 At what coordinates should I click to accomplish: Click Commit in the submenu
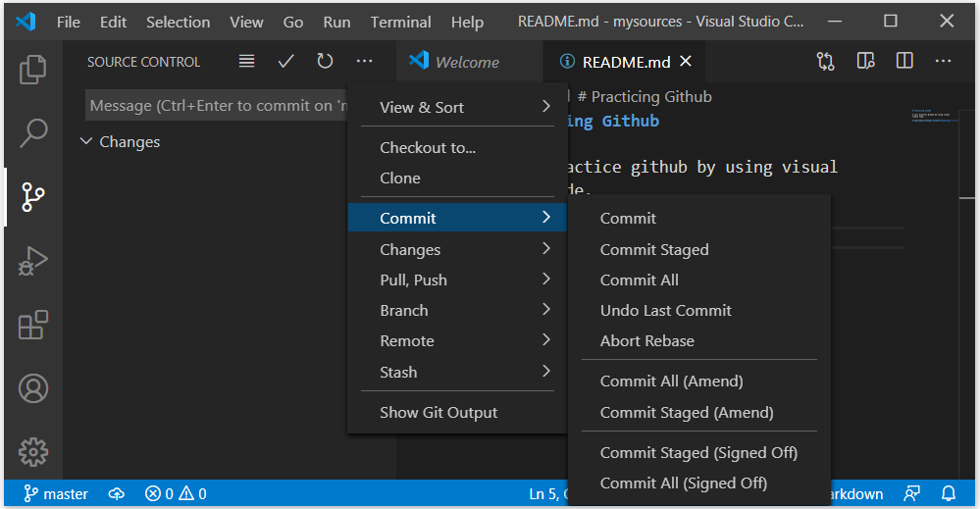[x=699, y=218]
